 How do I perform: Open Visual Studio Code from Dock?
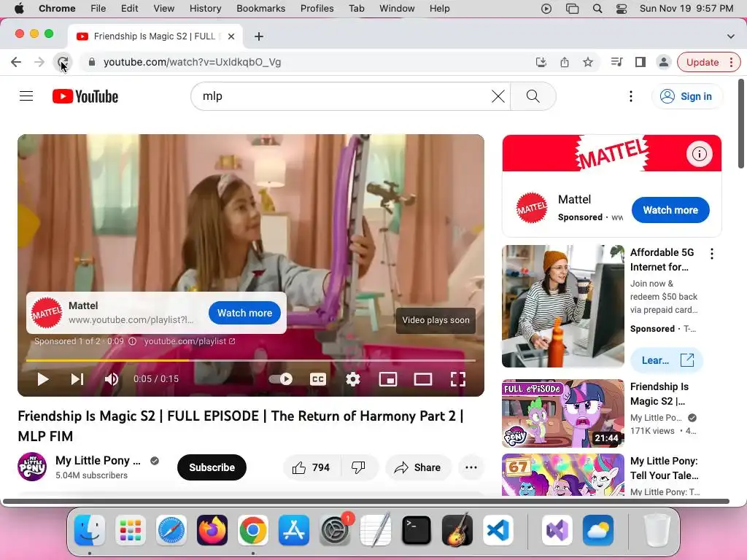[498, 530]
